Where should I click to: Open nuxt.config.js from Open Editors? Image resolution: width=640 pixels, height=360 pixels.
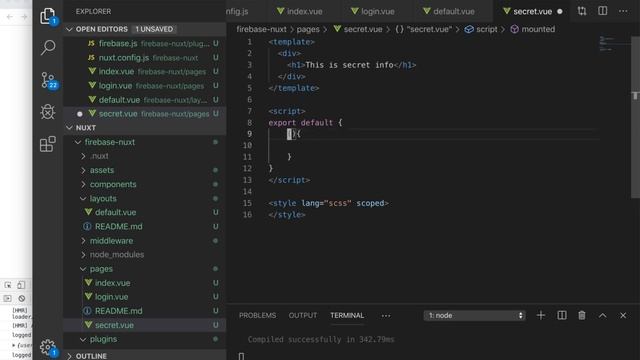144,58
